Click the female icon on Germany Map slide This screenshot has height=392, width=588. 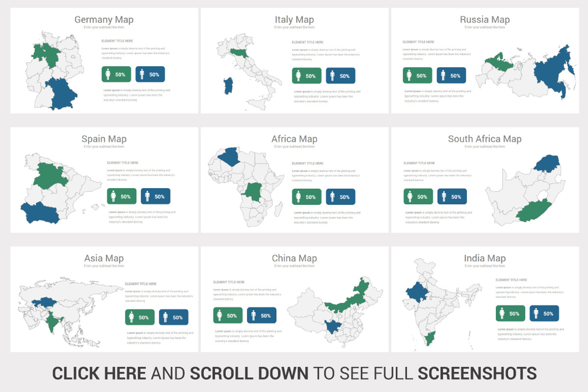[108, 74]
